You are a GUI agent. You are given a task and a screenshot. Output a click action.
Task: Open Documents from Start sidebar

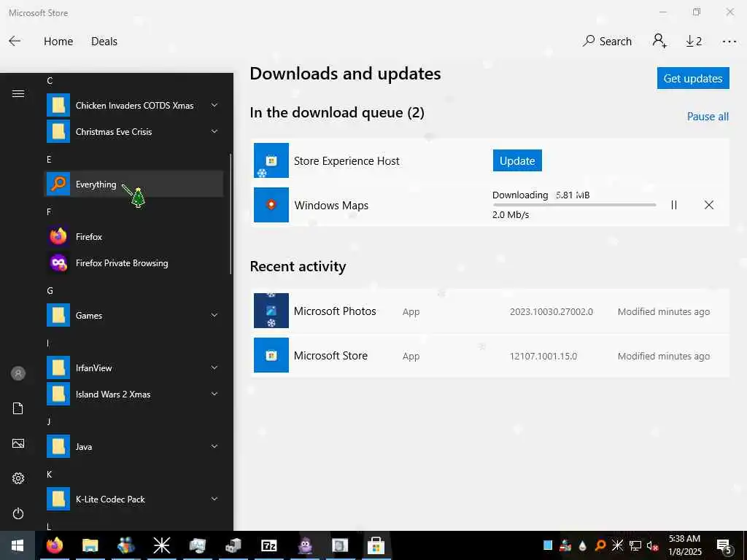pyautogui.click(x=18, y=408)
